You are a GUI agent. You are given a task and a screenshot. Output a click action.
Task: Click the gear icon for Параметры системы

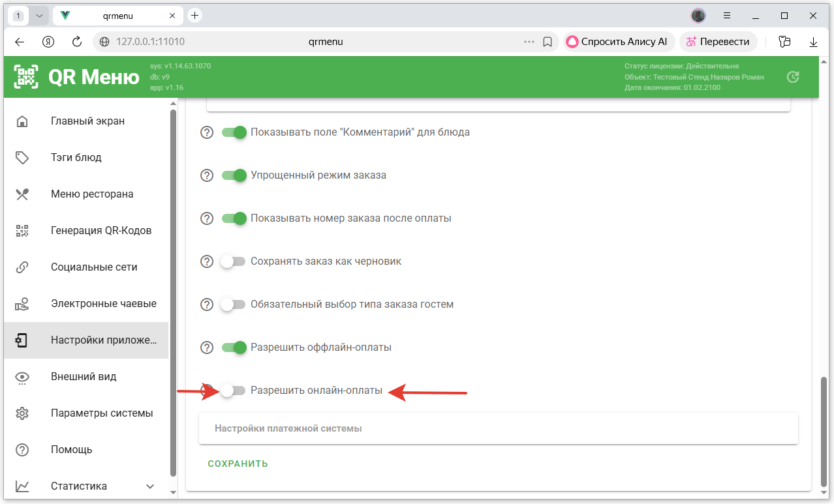pos(22,413)
